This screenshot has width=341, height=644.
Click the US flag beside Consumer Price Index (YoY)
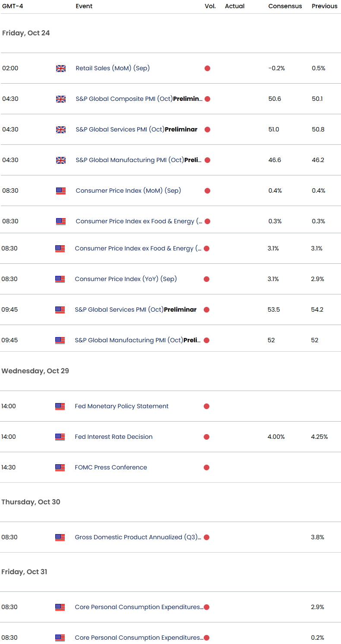click(x=60, y=279)
